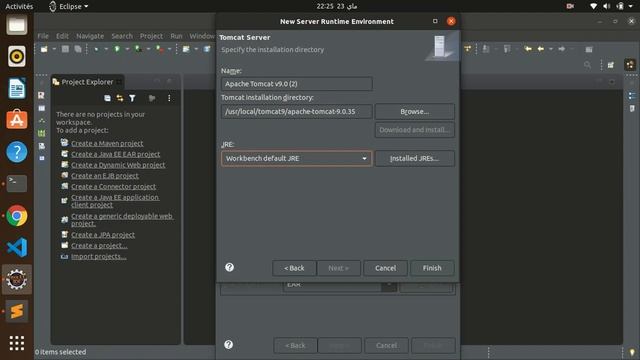Click Create a Dynamic Web project link
Screen dimensions: 640x360
point(118,165)
